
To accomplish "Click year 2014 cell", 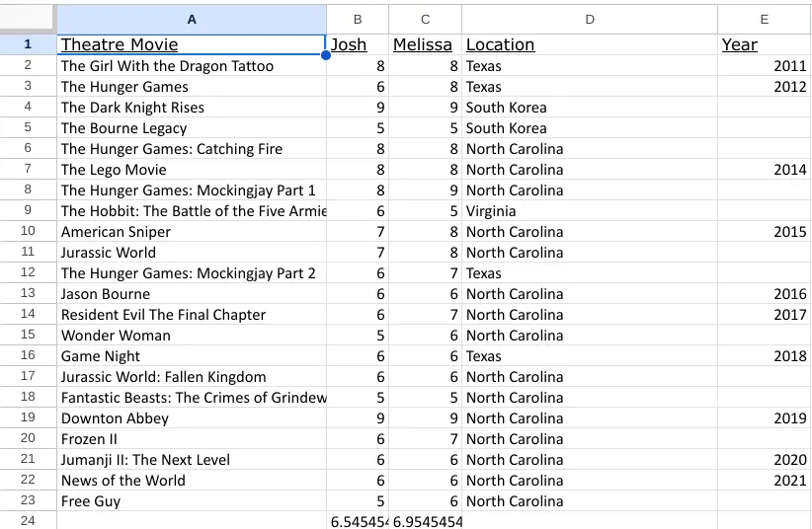I will tap(765, 169).
